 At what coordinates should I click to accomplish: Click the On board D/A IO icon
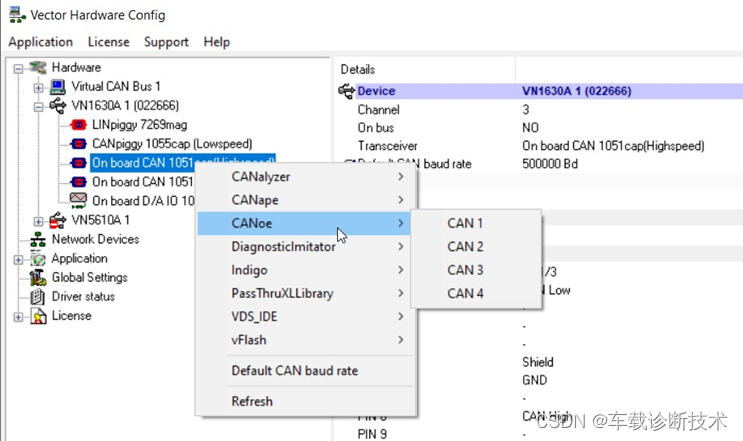pos(79,200)
